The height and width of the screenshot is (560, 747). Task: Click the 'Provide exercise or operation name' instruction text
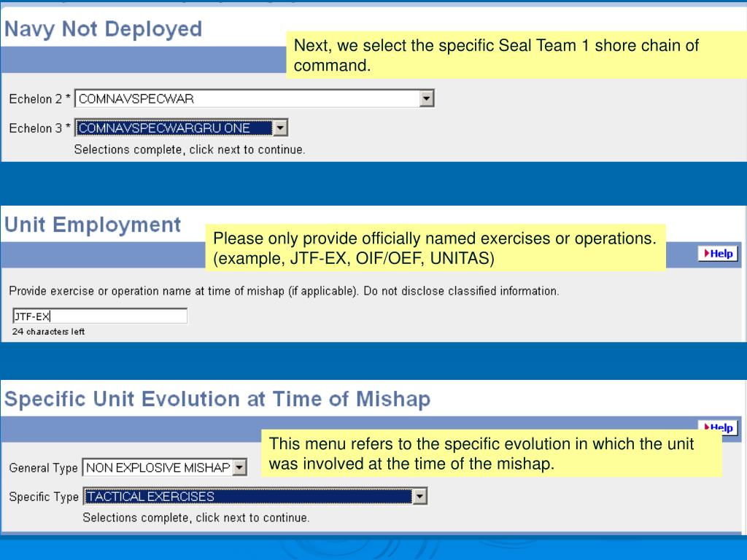[284, 291]
